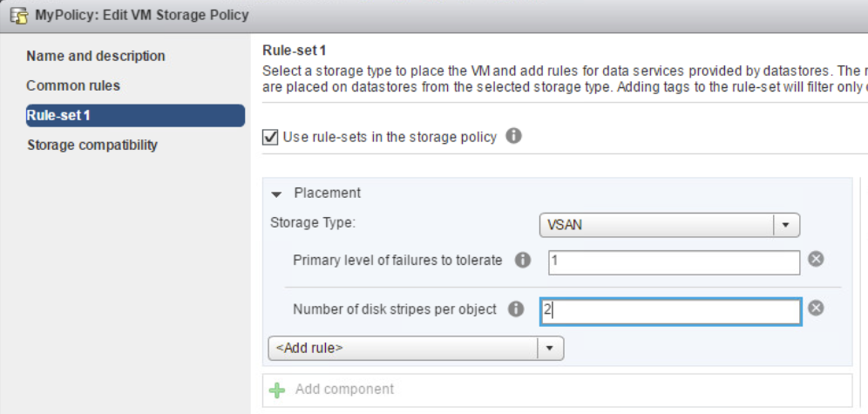Screen dimensions: 868x414
Task: Open the Add rule dropdown
Action: coord(416,348)
